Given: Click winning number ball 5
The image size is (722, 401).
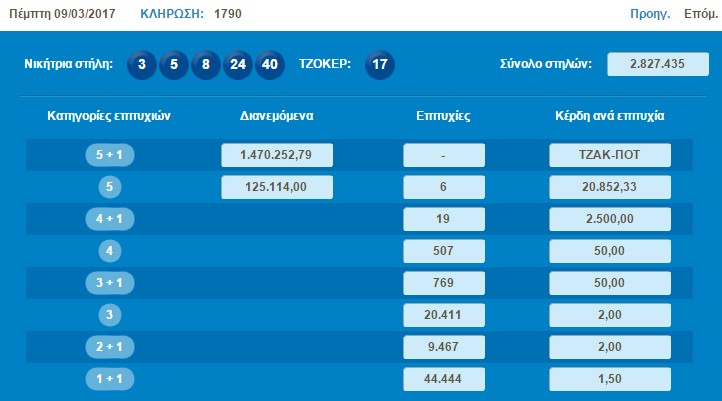Looking at the screenshot, I should point(175,64).
